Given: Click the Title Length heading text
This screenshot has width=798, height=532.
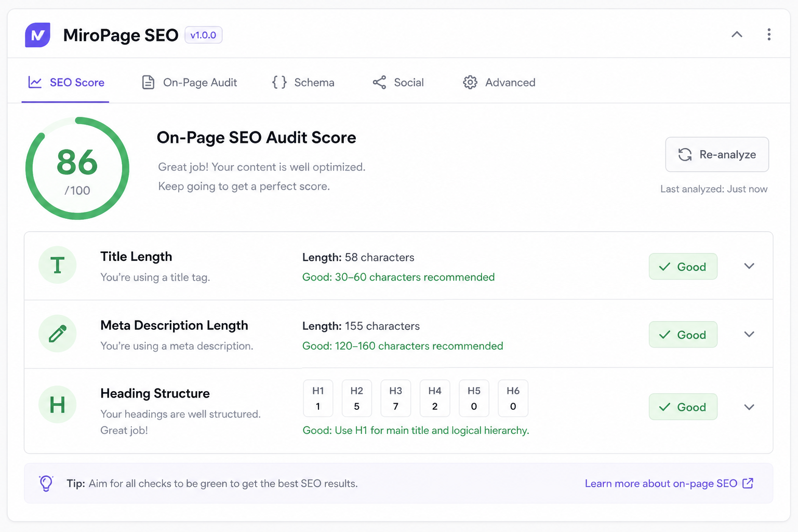Looking at the screenshot, I should pos(136,257).
